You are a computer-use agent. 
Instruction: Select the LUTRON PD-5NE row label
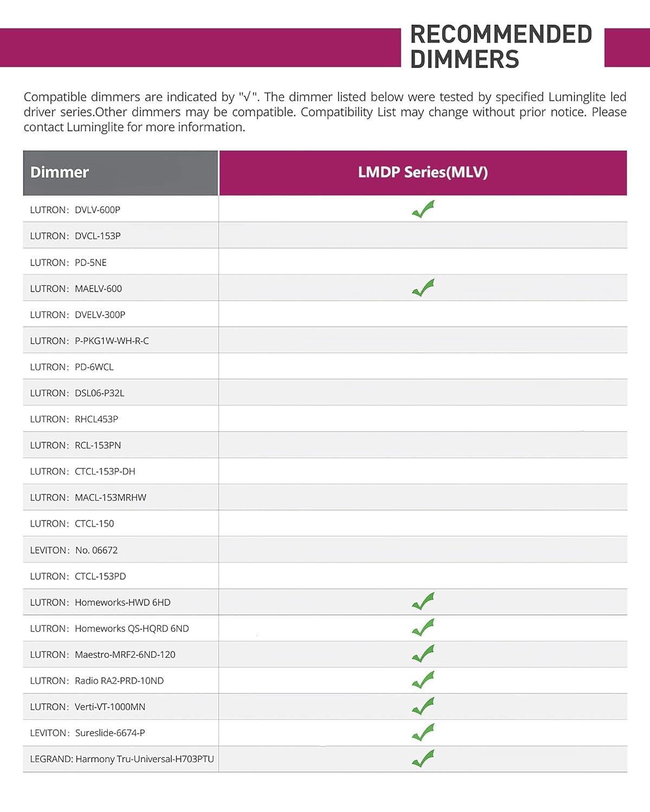tap(68, 263)
